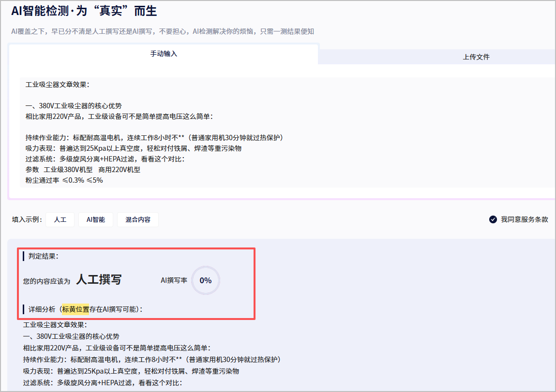The width and height of the screenshot is (556, 392).
Task: Click the 0% circular AI rate indicator
Action: tap(206, 280)
